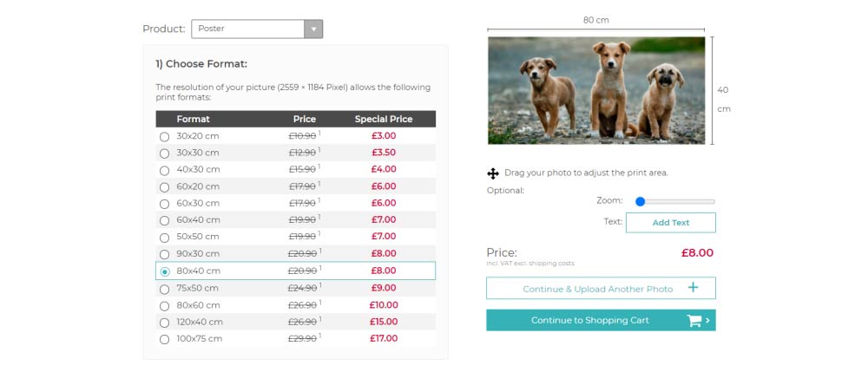
Task: Click the puppies photo preview
Action: (596, 90)
